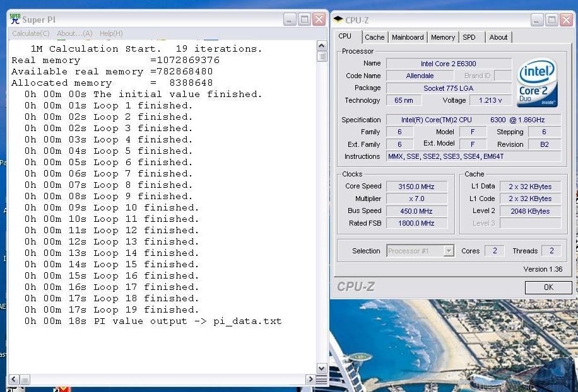
Task: Switch to the SPD tab
Action: point(469,37)
